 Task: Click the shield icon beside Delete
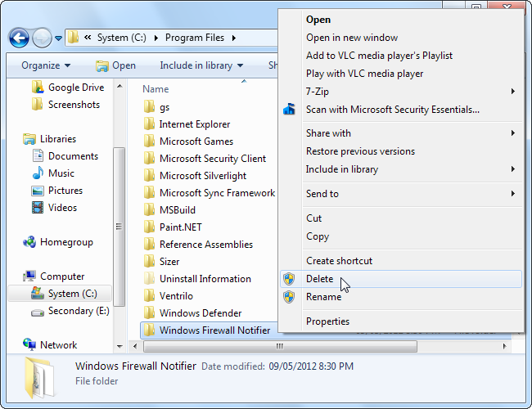[289, 279]
